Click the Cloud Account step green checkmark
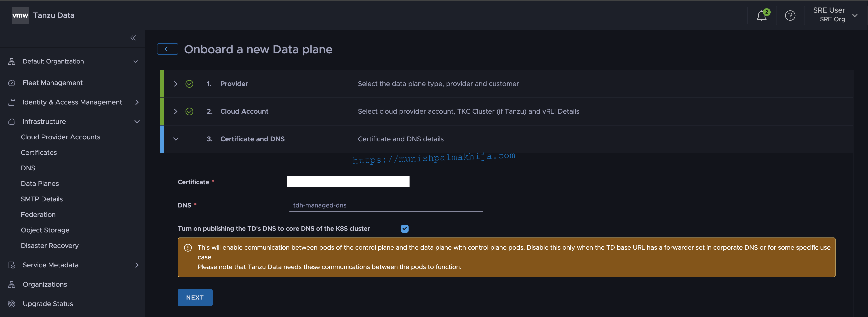Image resolution: width=868 pixels, height=317 pixels. coord(189,112)
